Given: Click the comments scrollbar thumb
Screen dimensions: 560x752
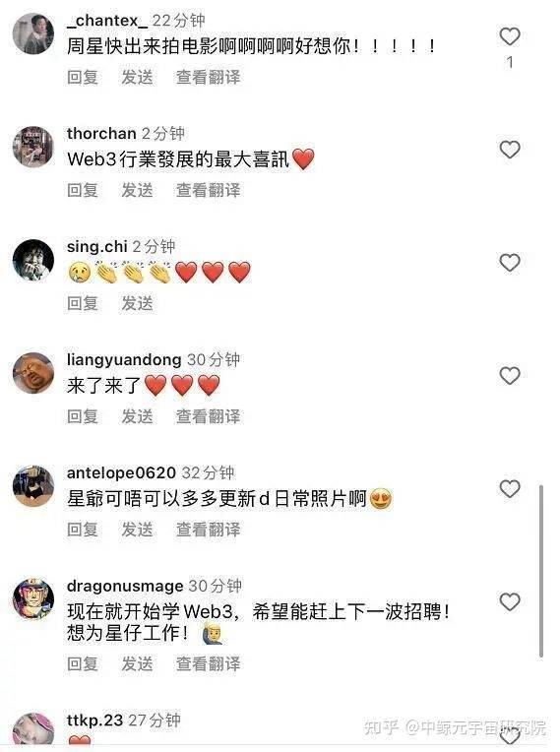Looking at the screenshot, I should coord(541,571).
